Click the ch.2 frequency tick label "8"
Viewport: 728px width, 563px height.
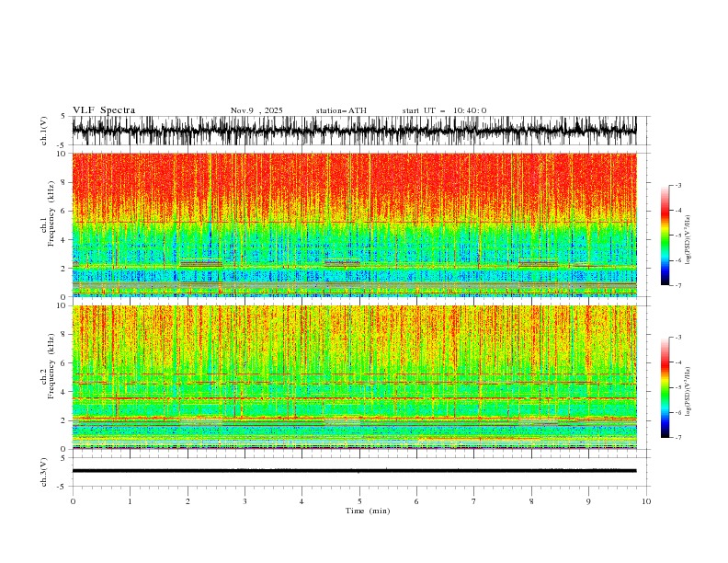coord(64,335)
